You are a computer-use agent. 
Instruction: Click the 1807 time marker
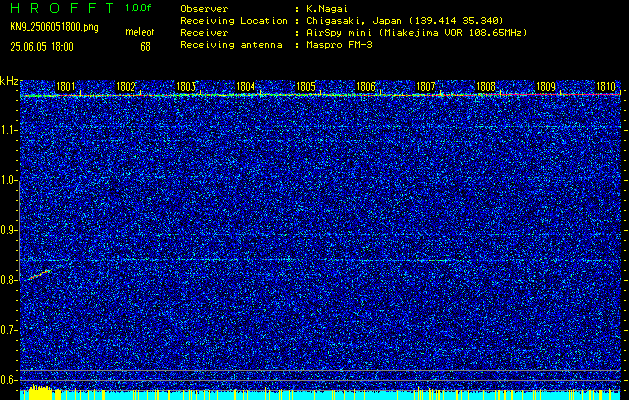(x=426, y=87)
